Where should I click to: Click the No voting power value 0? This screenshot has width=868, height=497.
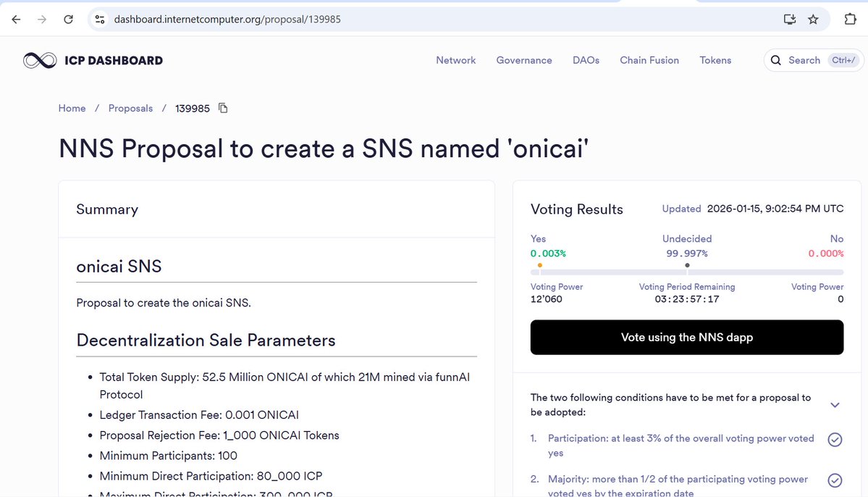(x=840, y=299)
